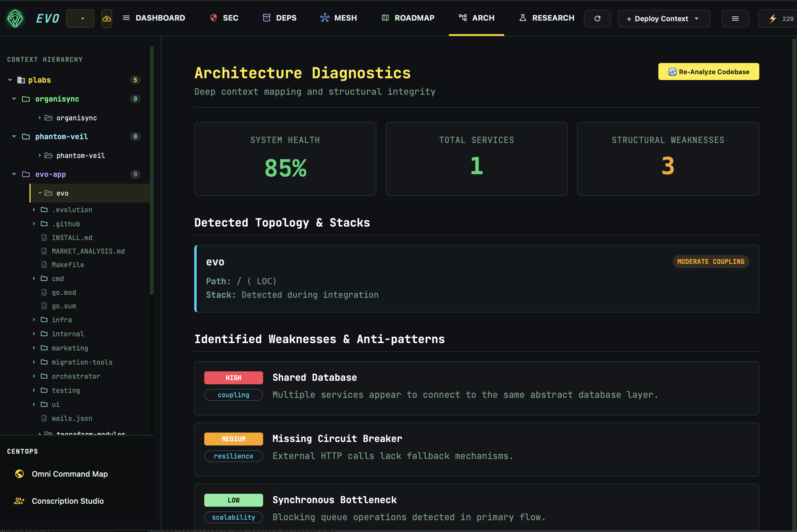This screenshot has height=532, width=797.
Task: Expand the migration-tools folder
Action: point(34,362)
